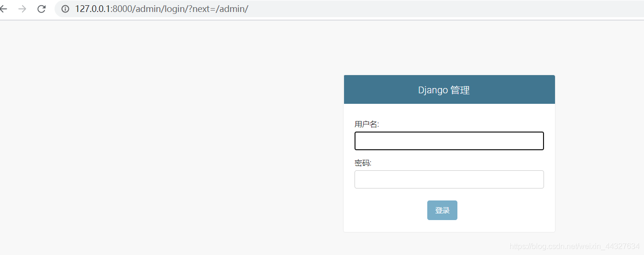Click the 用户名 username field
Viewport: 644px width, 255px height.
pos(449,141)
